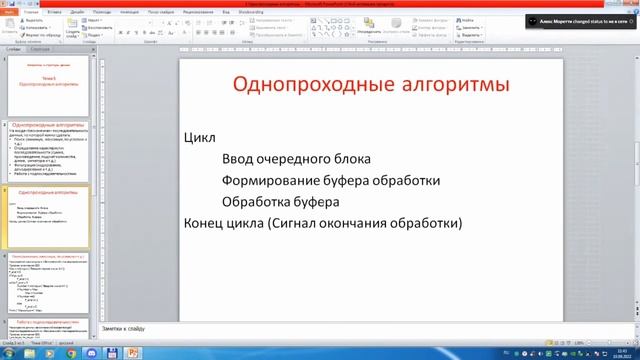
Task: Select slide 2 thumbnail in the panel
Action: point(48,152)
